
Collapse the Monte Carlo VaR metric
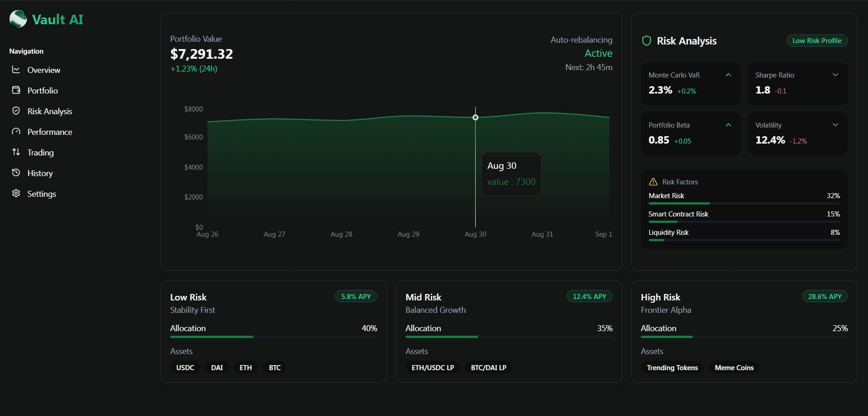[729, 74]
